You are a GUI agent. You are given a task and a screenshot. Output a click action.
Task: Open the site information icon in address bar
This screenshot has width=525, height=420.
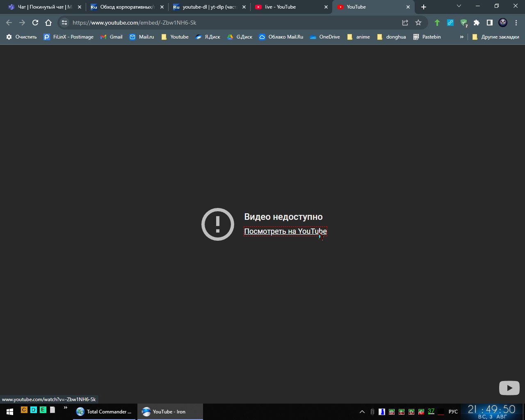point(64,23)
